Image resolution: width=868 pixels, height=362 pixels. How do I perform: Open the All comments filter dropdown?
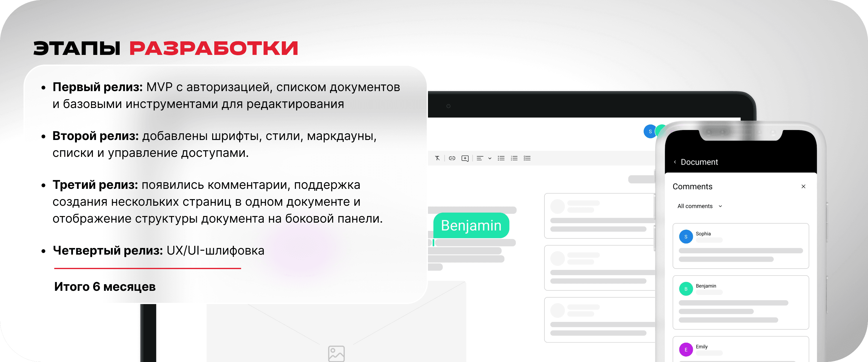[700, 206]
